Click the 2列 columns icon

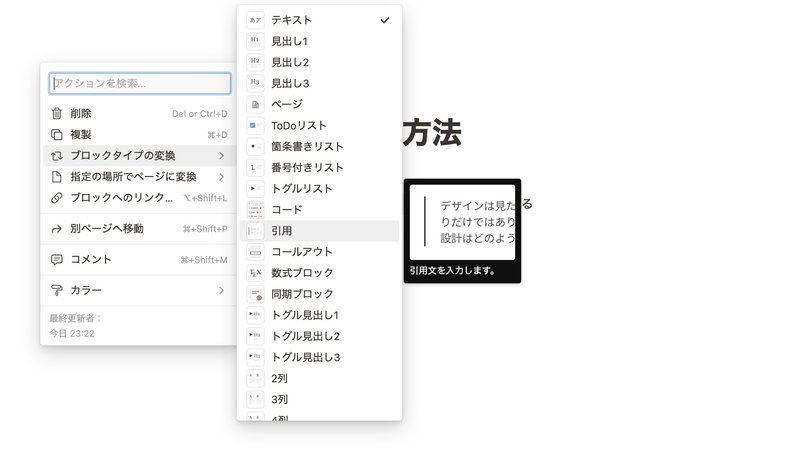tap(256, 378)
